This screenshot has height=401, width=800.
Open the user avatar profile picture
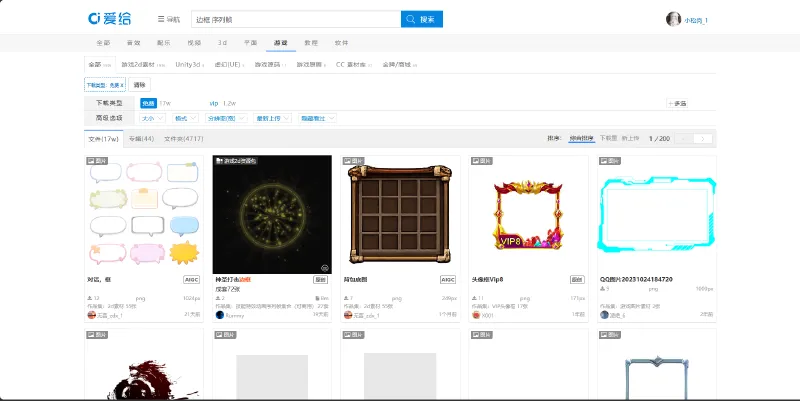click(673, 19)
